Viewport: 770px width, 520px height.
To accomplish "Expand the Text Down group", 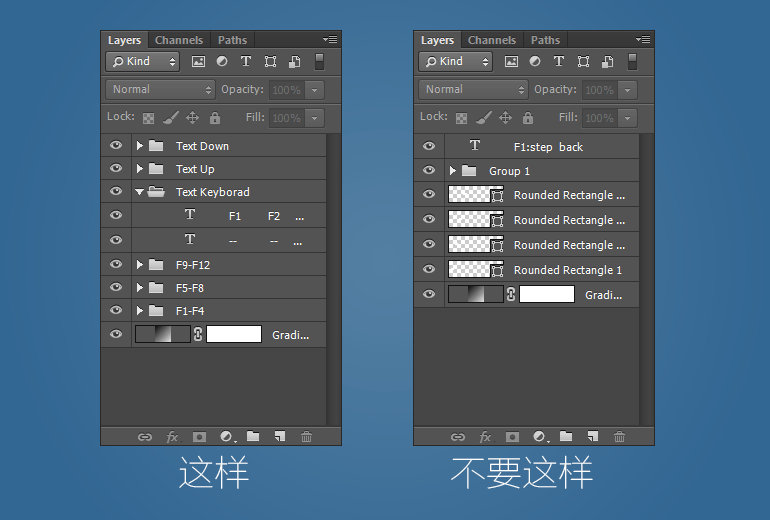I will tap(139, 145).
